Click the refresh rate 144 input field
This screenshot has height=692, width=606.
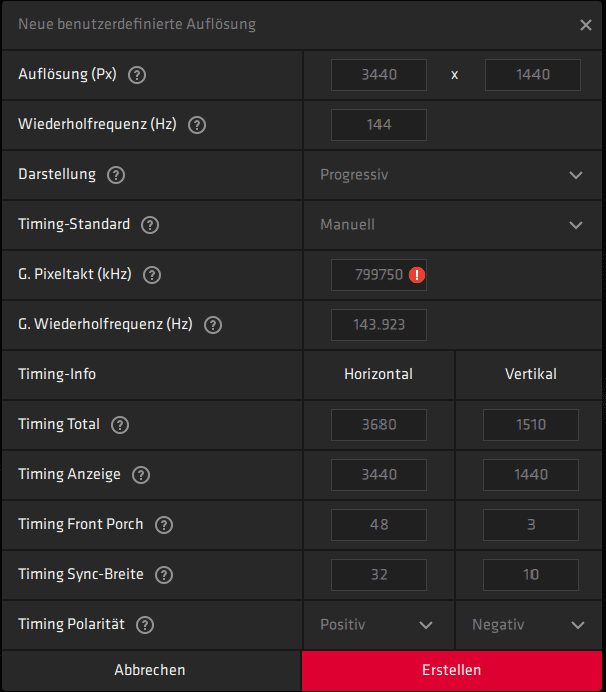coord(379,125)
